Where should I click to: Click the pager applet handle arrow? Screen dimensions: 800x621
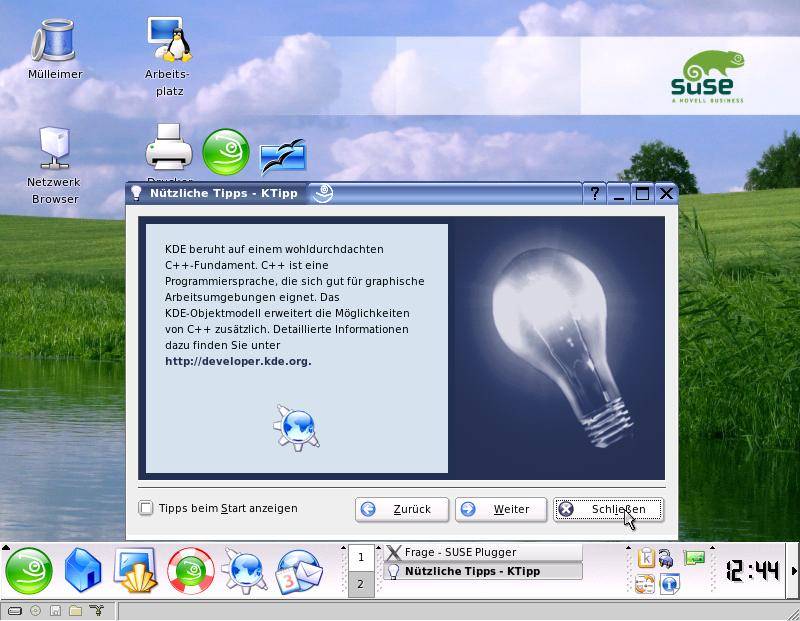point(343,548)
